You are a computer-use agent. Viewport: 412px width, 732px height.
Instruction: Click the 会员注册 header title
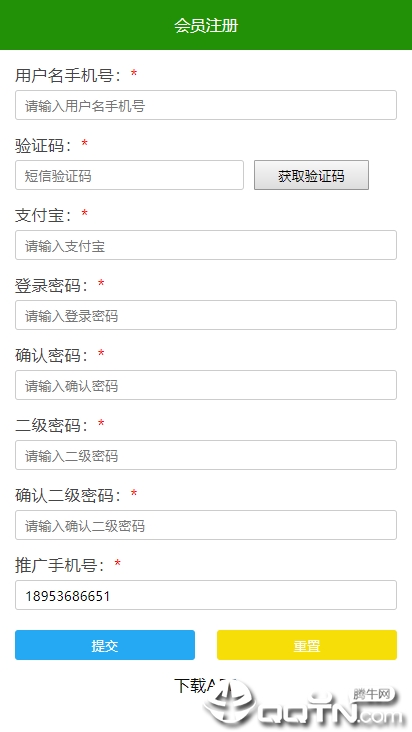(206, 25)
